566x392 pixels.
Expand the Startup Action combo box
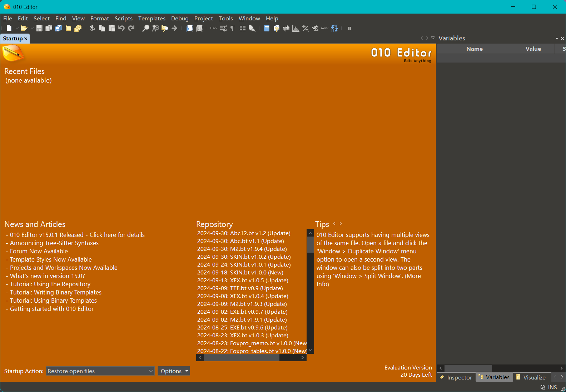pyautogui.click(x=100, y=371)
